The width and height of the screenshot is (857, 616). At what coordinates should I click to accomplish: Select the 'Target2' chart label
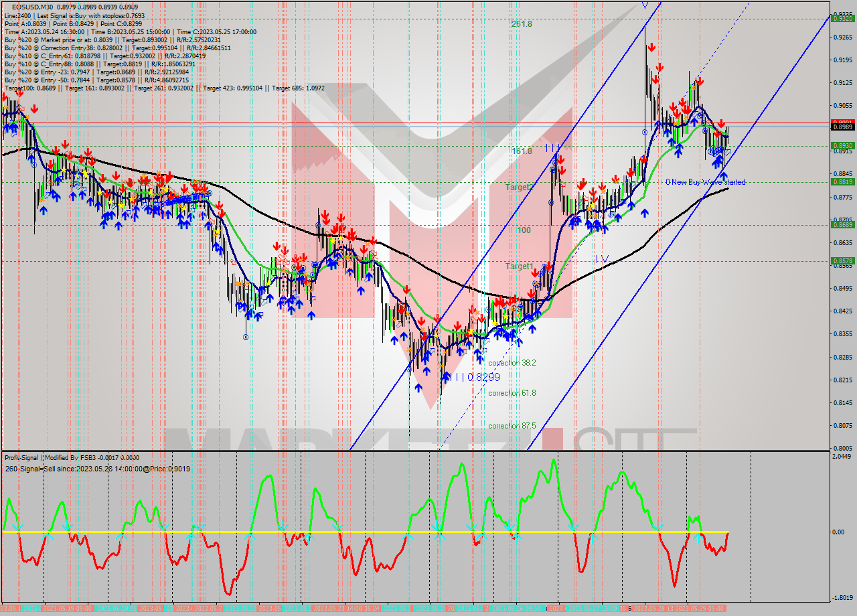tap(519, 187)
